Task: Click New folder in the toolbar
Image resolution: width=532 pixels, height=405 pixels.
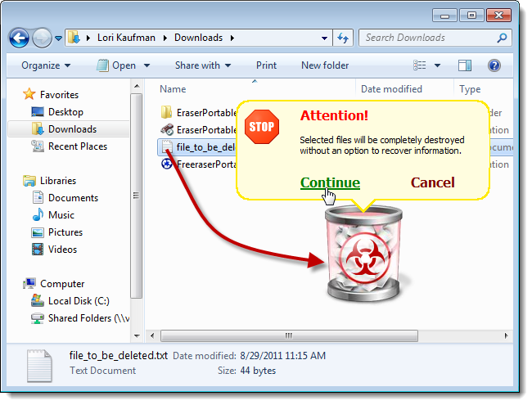Action: click(x=325, y=65)
